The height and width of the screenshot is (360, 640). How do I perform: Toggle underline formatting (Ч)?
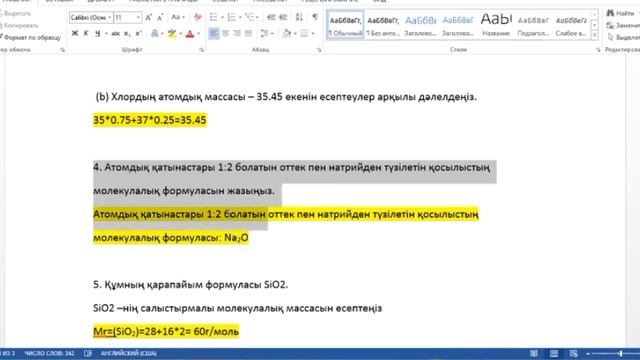(x=98, y=33)
